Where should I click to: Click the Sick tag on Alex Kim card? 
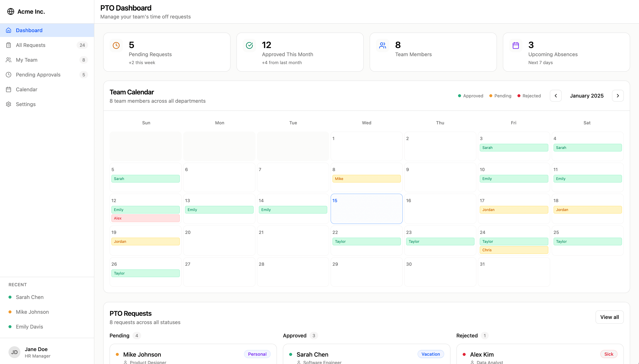[x=609, y=354]
